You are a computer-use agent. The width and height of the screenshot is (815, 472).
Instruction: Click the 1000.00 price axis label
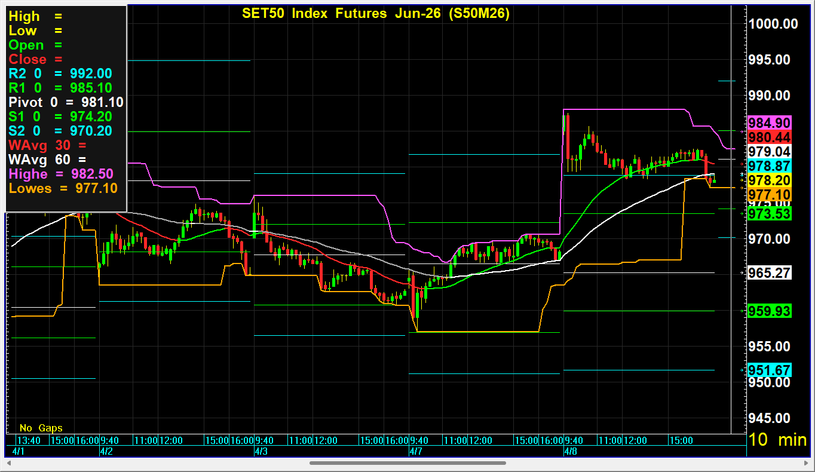point(775,24)
